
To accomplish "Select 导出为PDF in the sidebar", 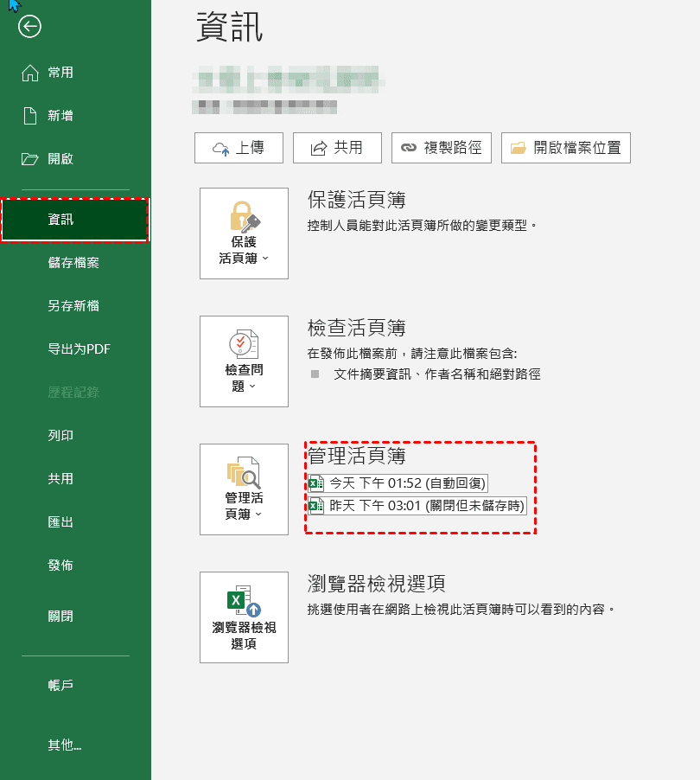I will [x=79, y=349].
